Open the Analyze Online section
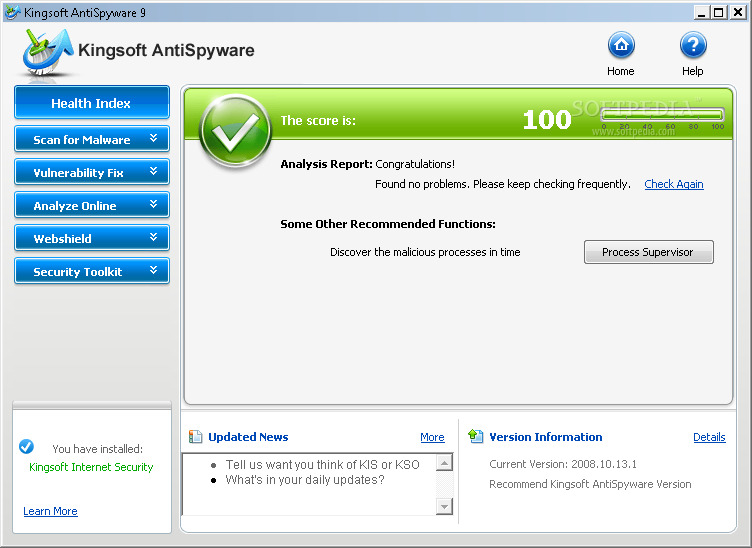Screen dimensions: 752x548 pos(92,205)
